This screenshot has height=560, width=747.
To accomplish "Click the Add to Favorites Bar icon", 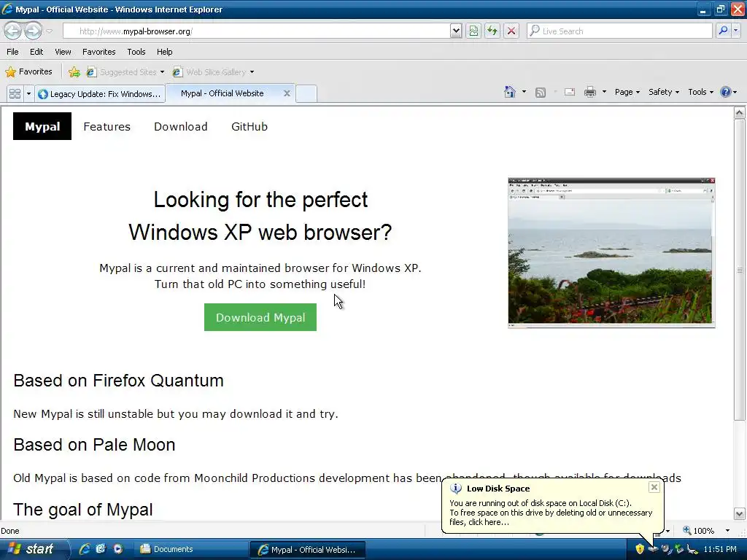I will (74, 72).
